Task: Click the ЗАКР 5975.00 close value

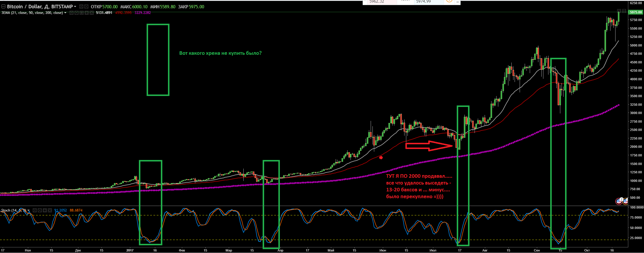Action: pos(191,7)
